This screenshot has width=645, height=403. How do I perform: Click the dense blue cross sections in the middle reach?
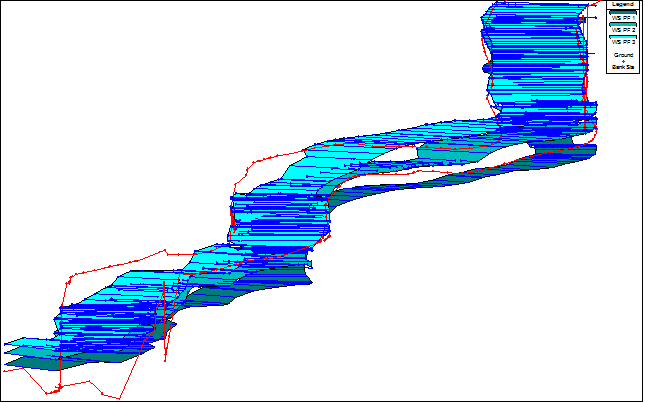point(280,215)
